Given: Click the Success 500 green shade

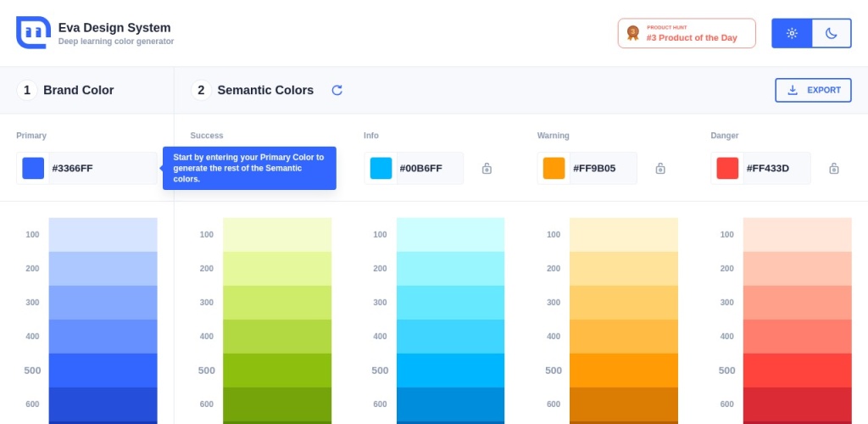Looking at the screenshot, I should 277,371.
